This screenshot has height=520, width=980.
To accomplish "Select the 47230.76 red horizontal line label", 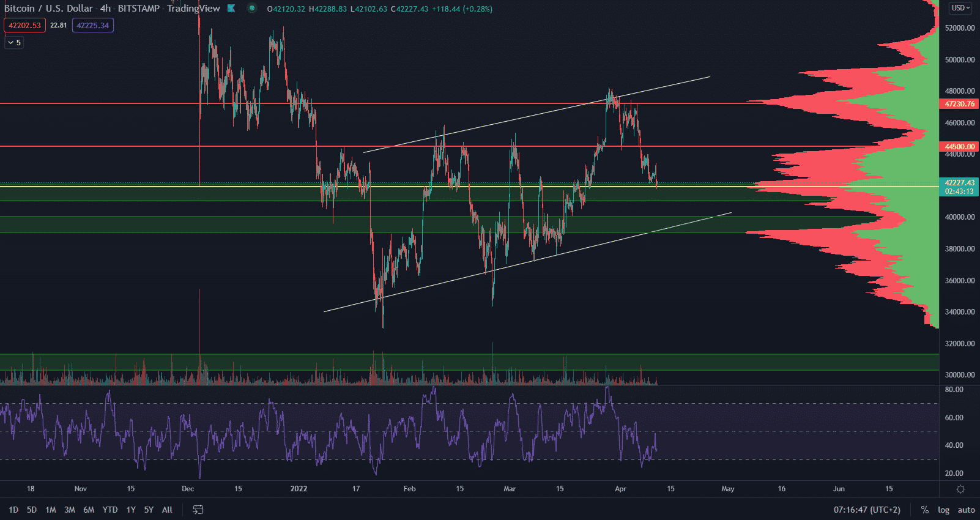I will coord(959,104).
